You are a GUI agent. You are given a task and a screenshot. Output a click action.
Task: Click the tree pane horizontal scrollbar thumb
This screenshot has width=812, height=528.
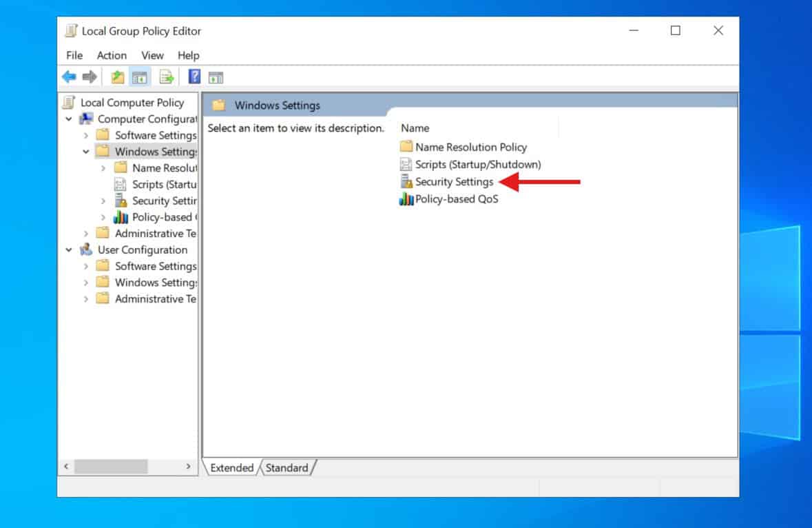(111, 467)
